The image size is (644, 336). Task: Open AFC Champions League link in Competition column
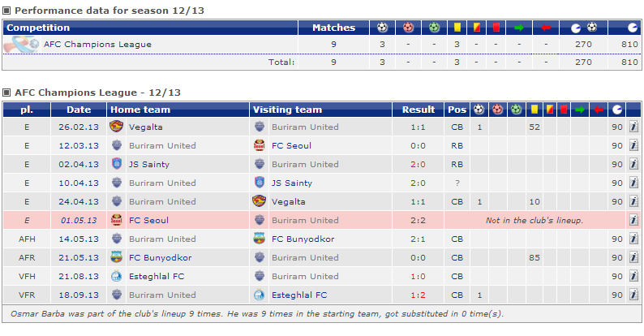pos(97,45)
